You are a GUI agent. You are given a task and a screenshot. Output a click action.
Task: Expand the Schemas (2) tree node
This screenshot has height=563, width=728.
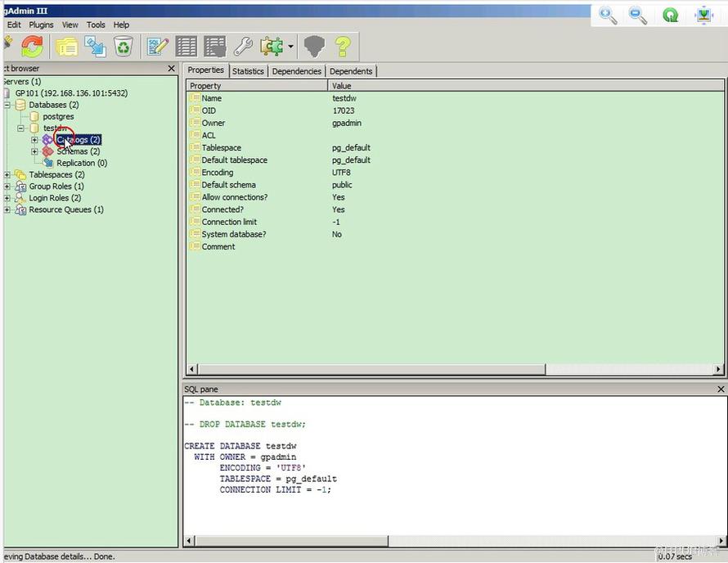click(x=34, y=151)
